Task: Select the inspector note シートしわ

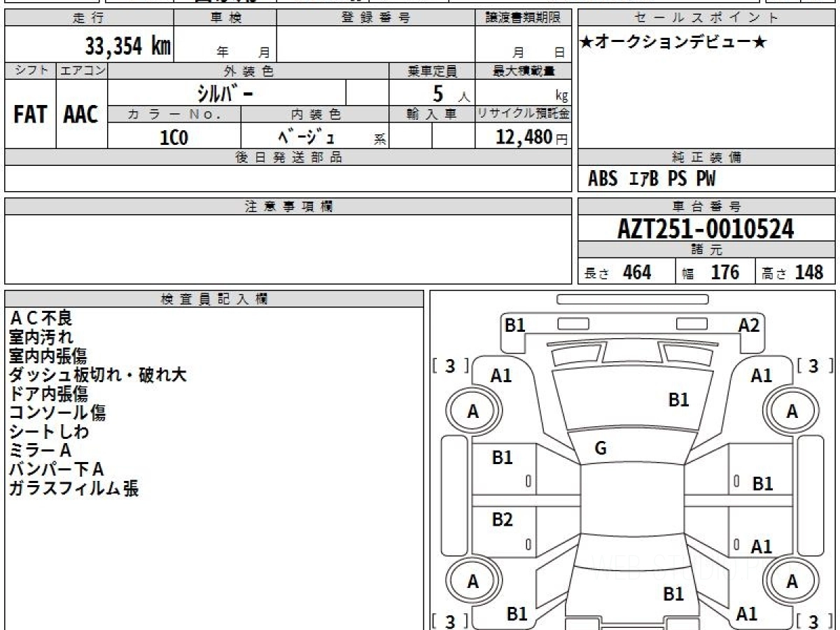Action: [x=49, y=432]
